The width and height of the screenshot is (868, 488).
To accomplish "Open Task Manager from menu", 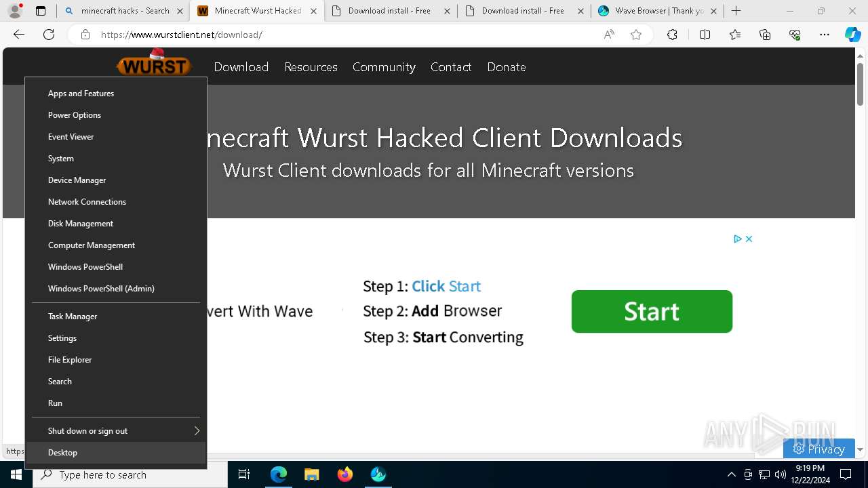I will point(116,317).
